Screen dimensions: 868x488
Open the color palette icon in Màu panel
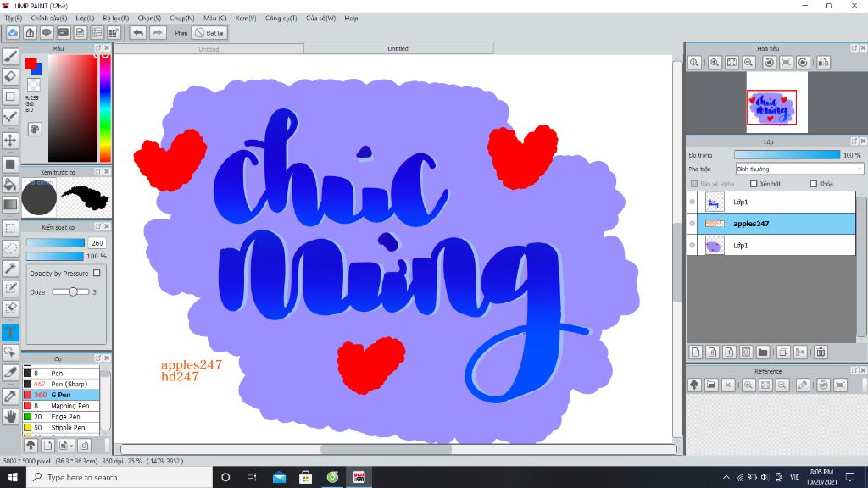[35, 130]
